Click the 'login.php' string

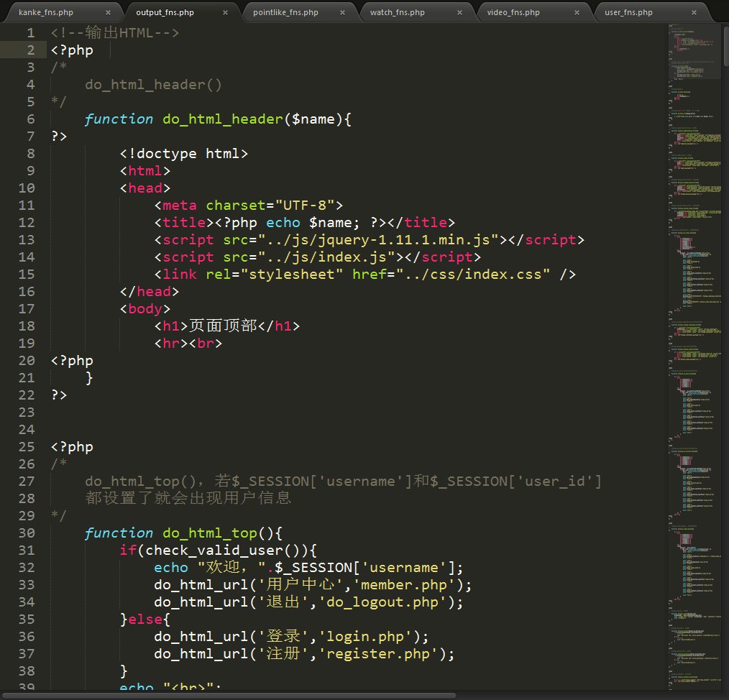pyautogui.click(x=365, y=636)
